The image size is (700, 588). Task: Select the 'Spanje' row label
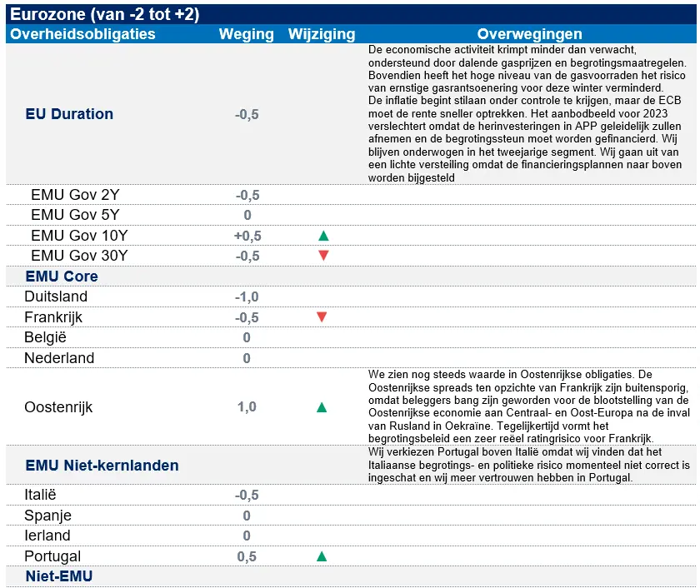(47, 516)
